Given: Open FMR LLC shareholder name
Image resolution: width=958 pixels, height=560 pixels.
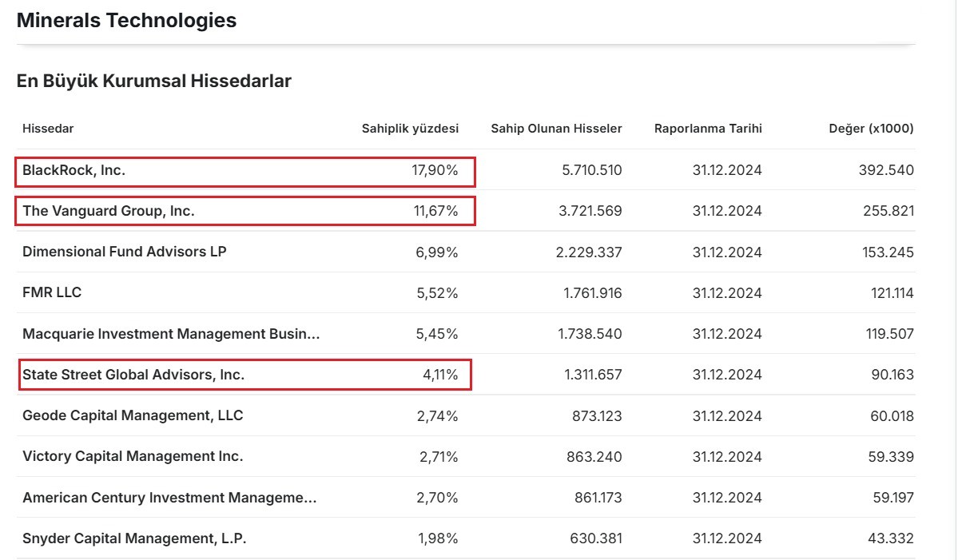Looking at the screenshot, I should coord(52,292).
